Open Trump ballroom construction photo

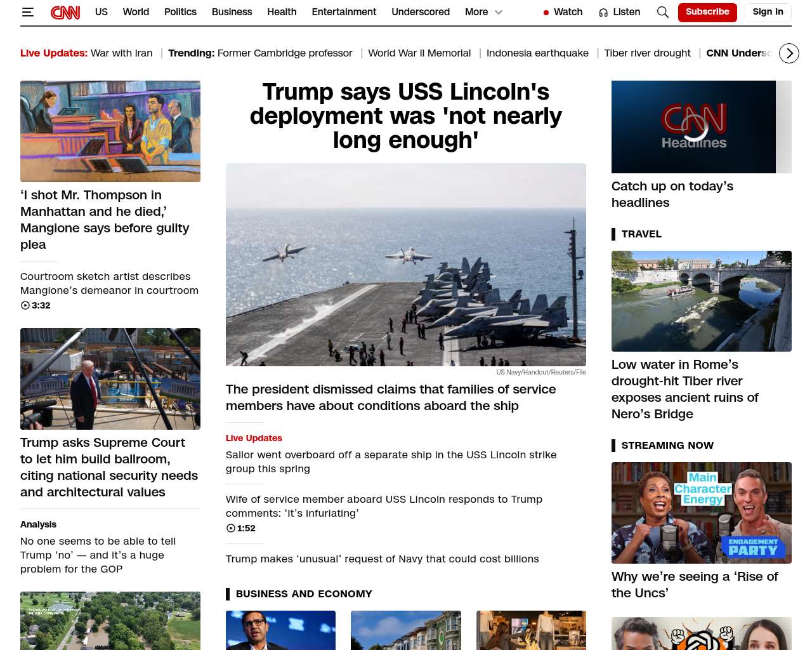110,379
